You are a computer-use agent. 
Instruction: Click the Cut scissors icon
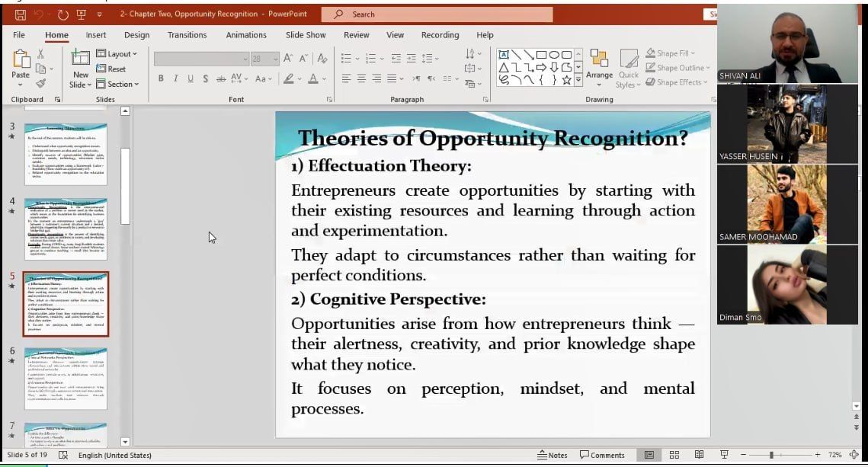point(41,54)
